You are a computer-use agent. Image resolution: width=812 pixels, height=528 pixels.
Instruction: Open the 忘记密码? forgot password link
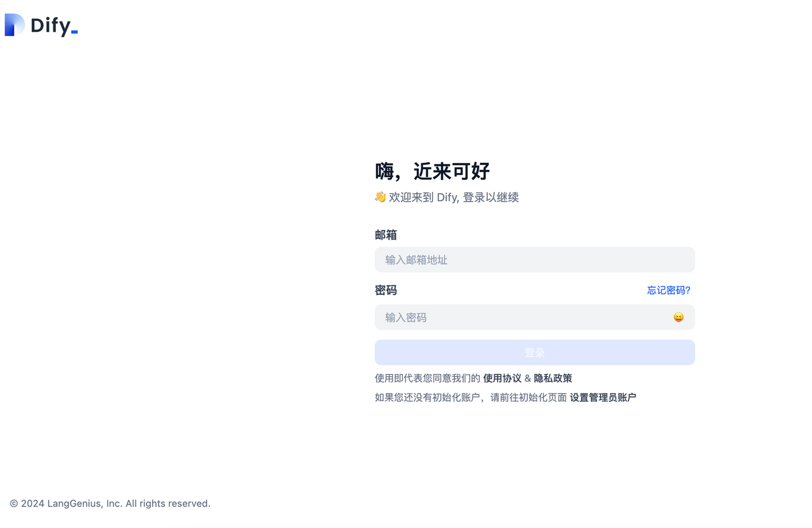669,290
